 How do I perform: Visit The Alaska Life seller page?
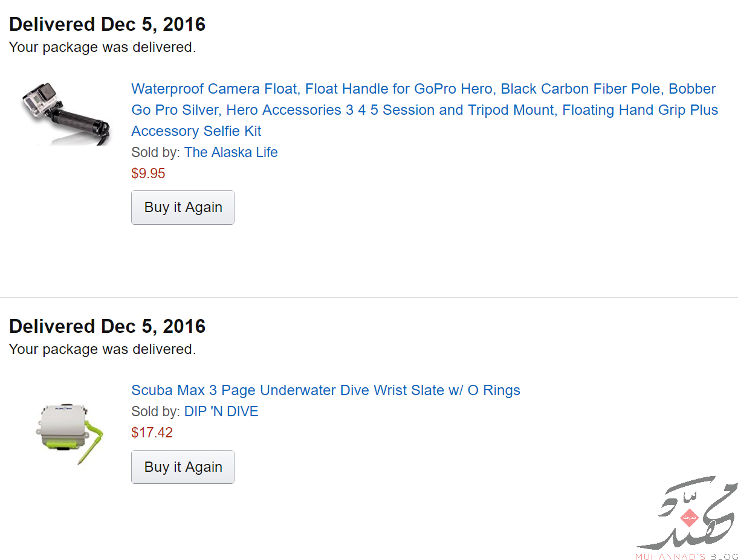point(231,152)
